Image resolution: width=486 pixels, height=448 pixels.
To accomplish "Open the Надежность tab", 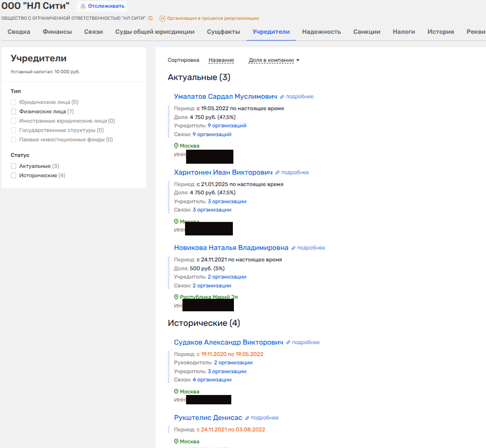I will pyautogui.click(x=321, y=32).
